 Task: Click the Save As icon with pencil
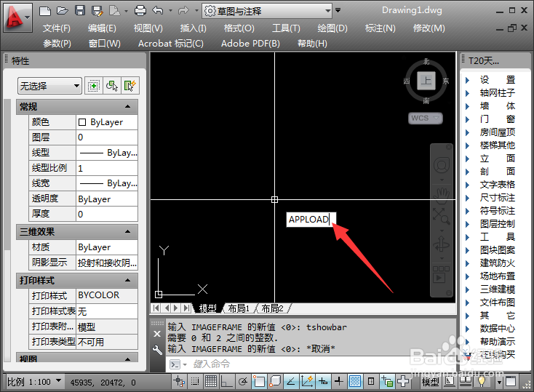pos(97,11)
